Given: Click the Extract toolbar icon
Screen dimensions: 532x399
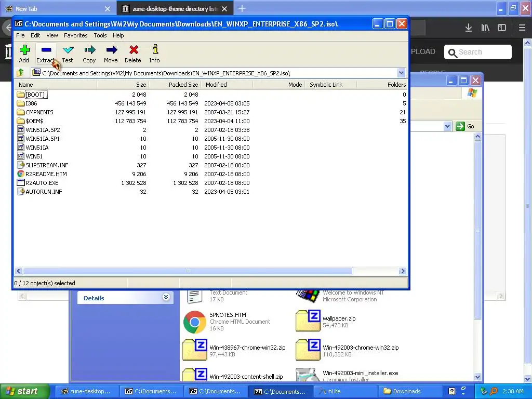Looking at the screenshot, I should [x=46, y=50].
